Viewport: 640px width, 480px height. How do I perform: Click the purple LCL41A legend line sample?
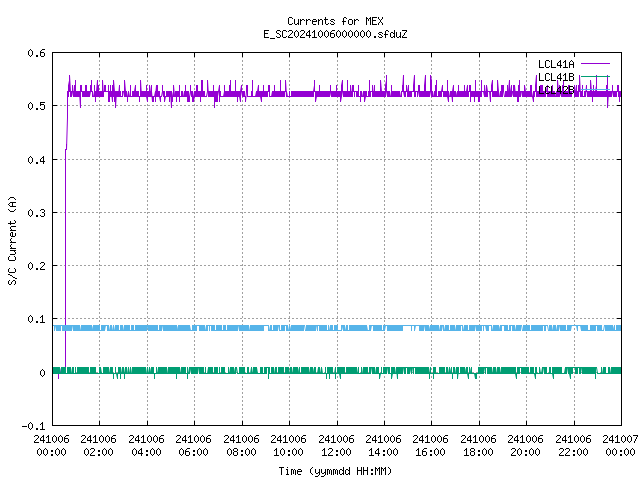pyautogui.click(x=595, y=64)
